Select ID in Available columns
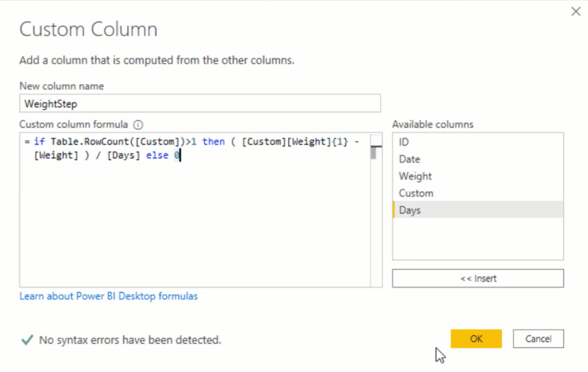Image resolution: width=588 pixels, height=372 pixels. pos(478,142)
